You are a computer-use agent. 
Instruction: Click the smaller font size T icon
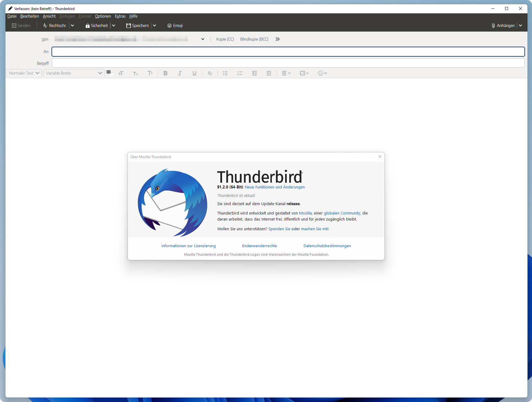(135, 73)
